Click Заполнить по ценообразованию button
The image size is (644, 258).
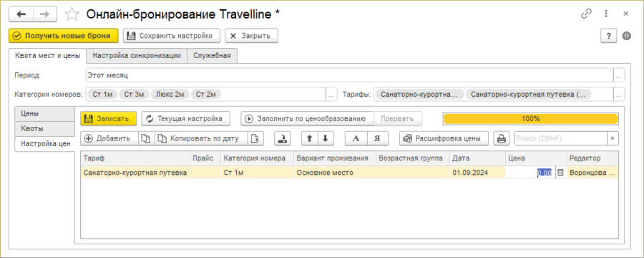307,118
